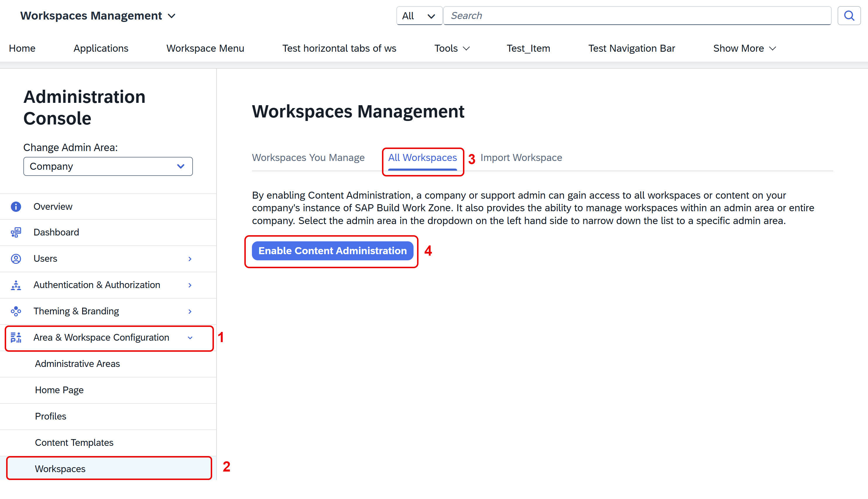Click the Overview info icon

pos(16,207)
